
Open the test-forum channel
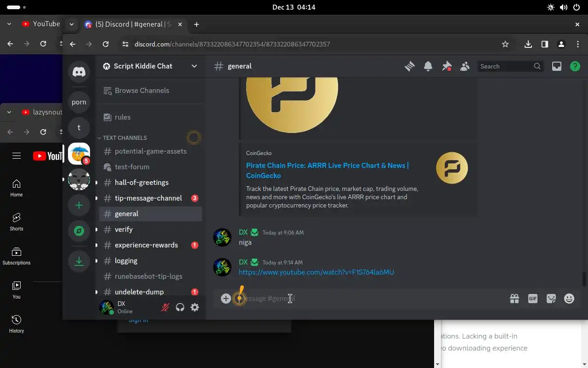coord(151,167)
